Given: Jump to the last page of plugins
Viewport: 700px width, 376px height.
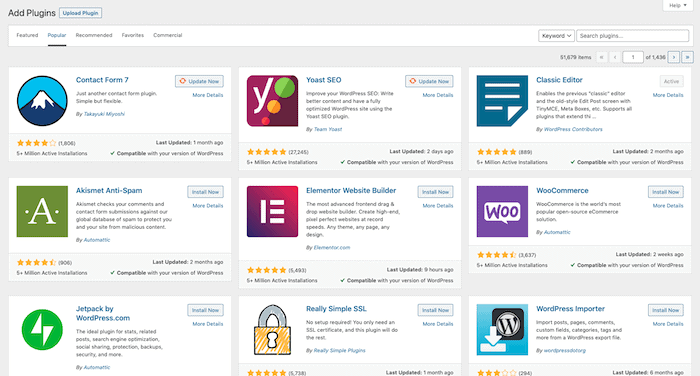Looking at the screenshot, I should pyautogui.click(x=688, y=57).
